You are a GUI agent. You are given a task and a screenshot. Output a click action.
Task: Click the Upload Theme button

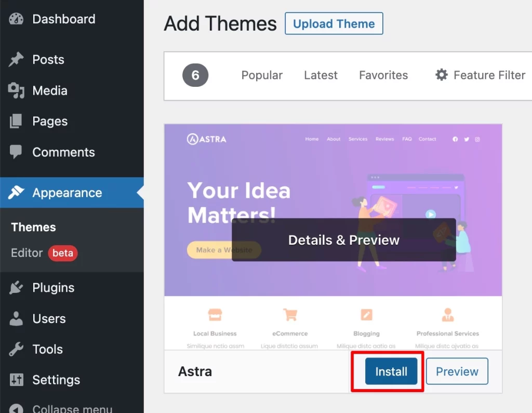tap(334, 23)
